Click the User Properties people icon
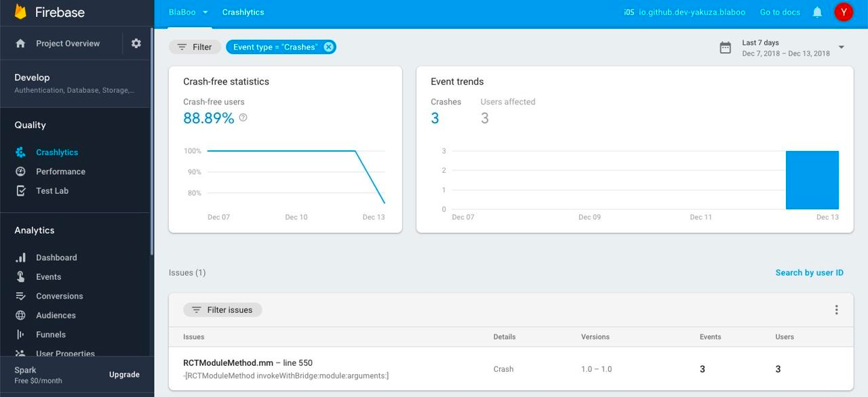This screenshot has height=397, width=868. tap(20, 353)
